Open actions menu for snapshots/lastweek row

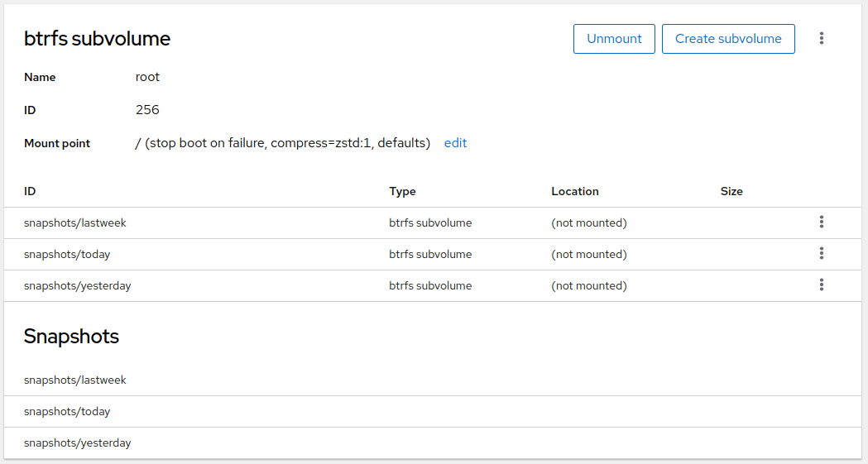pyautogui.click(x=821, y=222)
